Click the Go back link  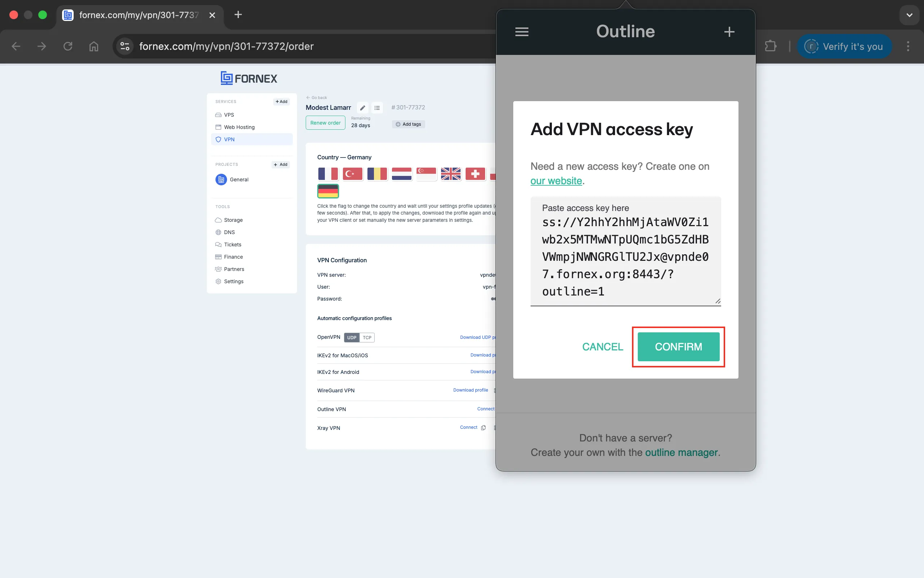(x=317, y=98)
